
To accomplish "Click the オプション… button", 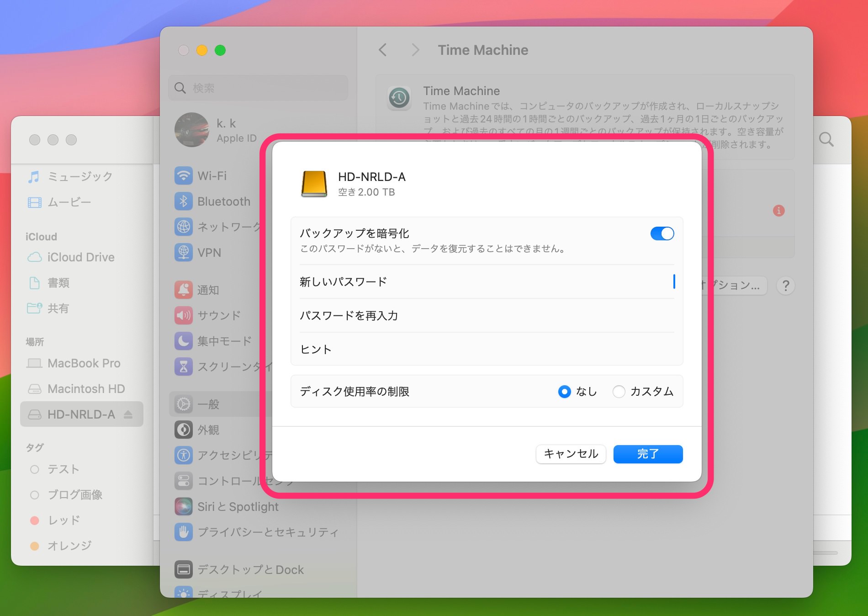I will 734,286.
